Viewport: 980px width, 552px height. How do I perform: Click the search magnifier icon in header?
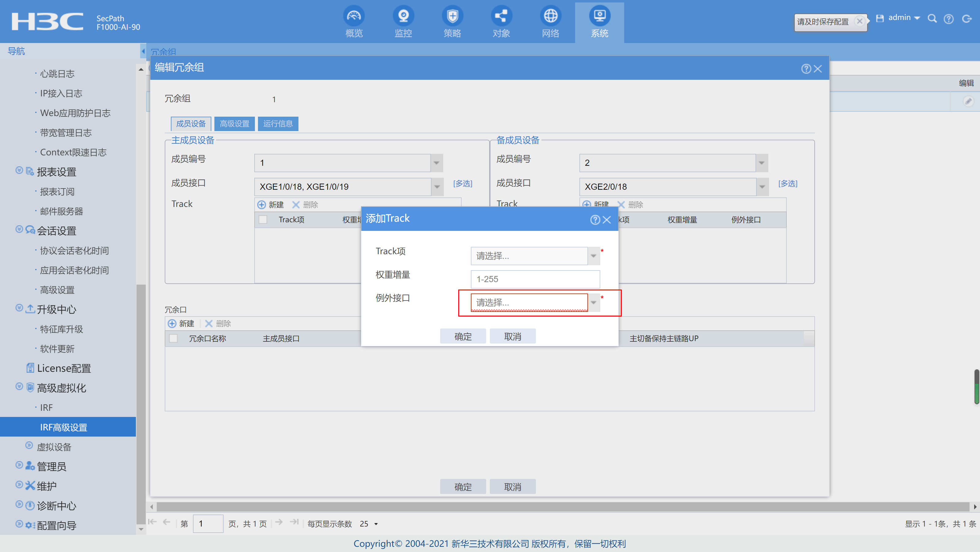(932, 19)
